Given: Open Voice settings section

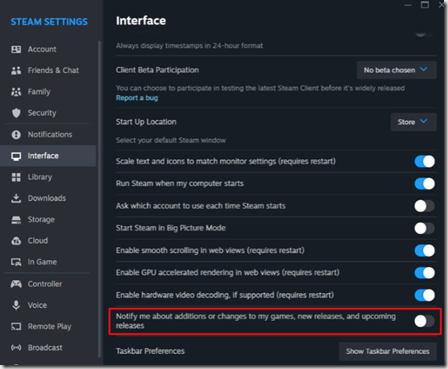Looking at the screenshot, I should point(48,305).
